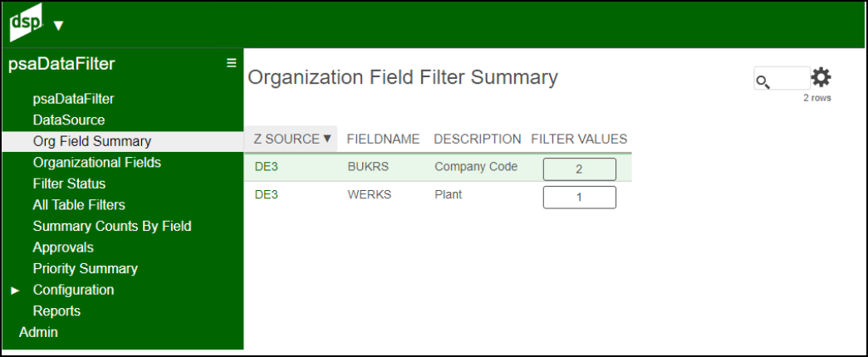Open DE3 link in BUKRS row
Viewport: 868px width, 357px height.
tap(267, 167)
